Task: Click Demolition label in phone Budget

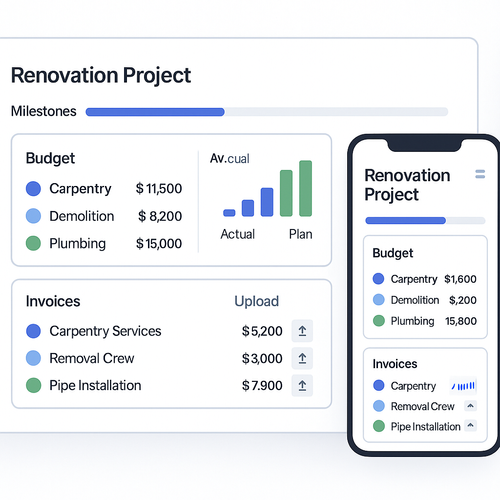Action: pos(415,300)
